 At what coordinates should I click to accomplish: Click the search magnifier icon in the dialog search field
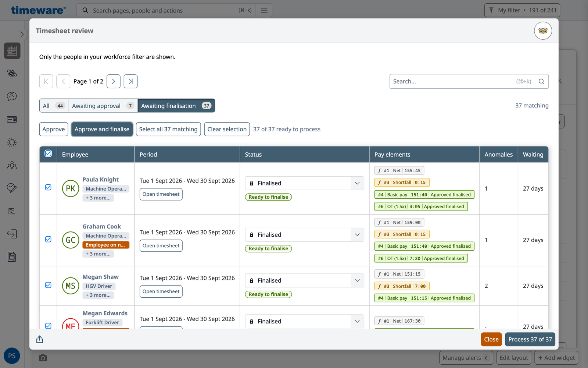click(541, 81)
